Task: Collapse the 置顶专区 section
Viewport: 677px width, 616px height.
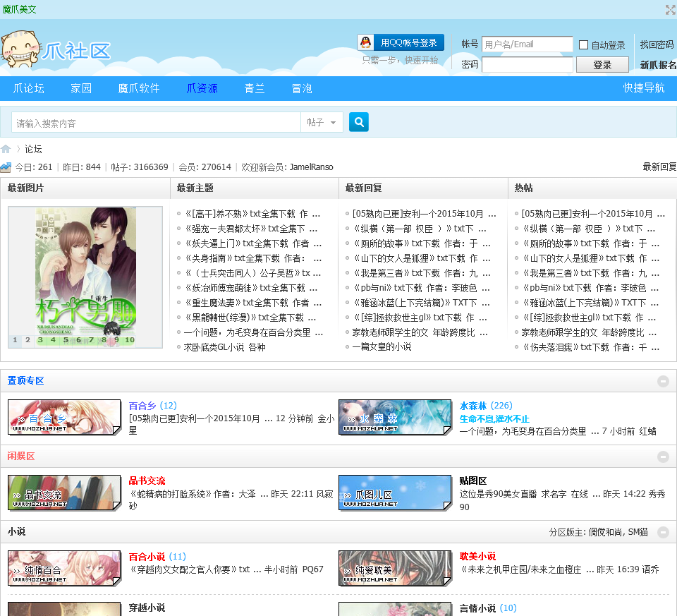Action: [663, 381]
